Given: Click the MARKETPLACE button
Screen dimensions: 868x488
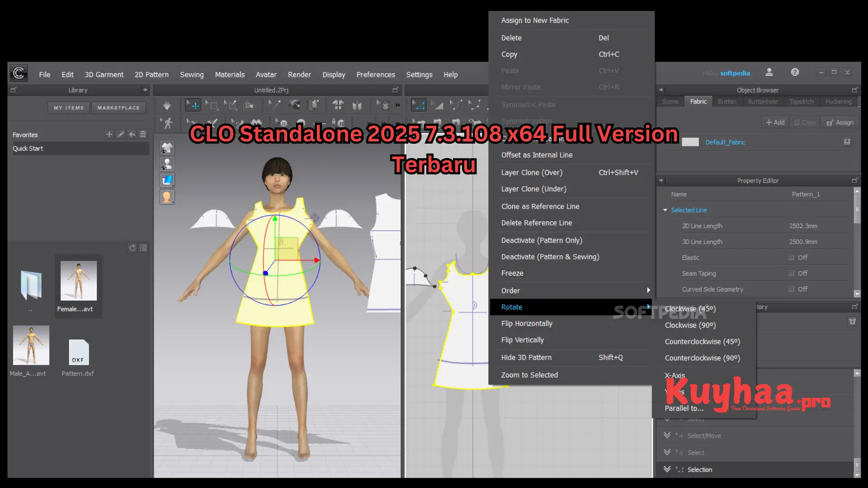Looking at the screenshot, I should (118, 108).
